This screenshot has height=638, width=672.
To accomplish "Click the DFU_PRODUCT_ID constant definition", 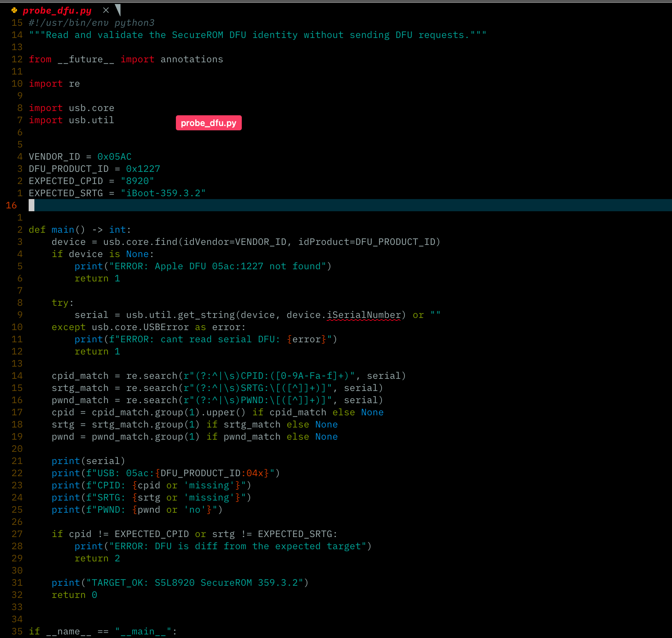I will click(x=94, y=169).
